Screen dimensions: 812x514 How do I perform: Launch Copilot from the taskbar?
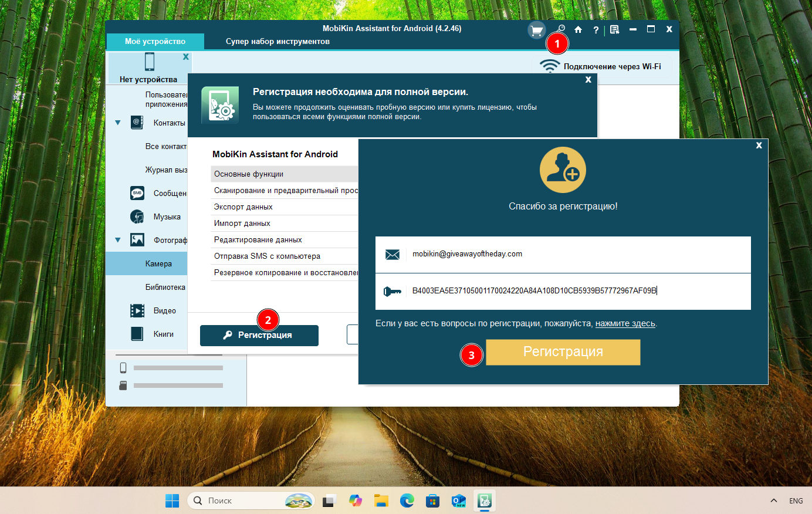[x=355, y=501]
